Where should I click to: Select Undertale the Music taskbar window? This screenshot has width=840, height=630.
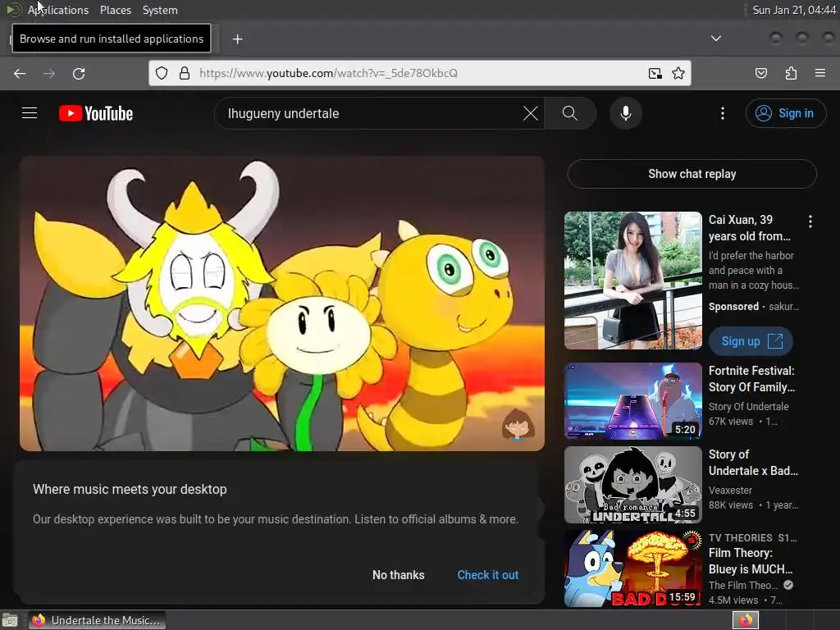(x=97, y=620)
